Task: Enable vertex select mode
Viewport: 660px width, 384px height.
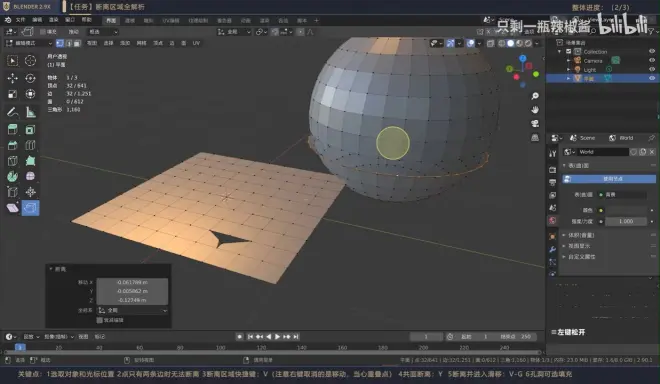Action: coord(60,43)
